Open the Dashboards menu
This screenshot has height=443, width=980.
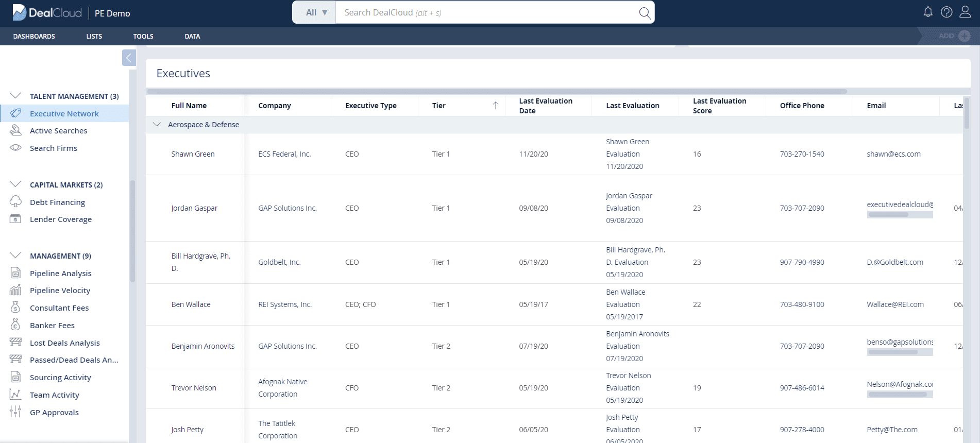[34, 36]
